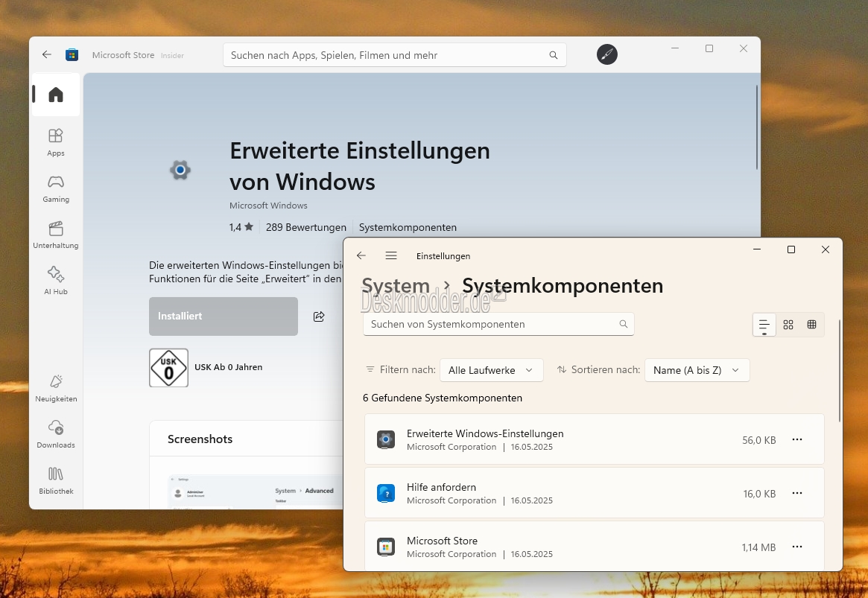Click the 16,0 KB size value

[x=759, y=494]
